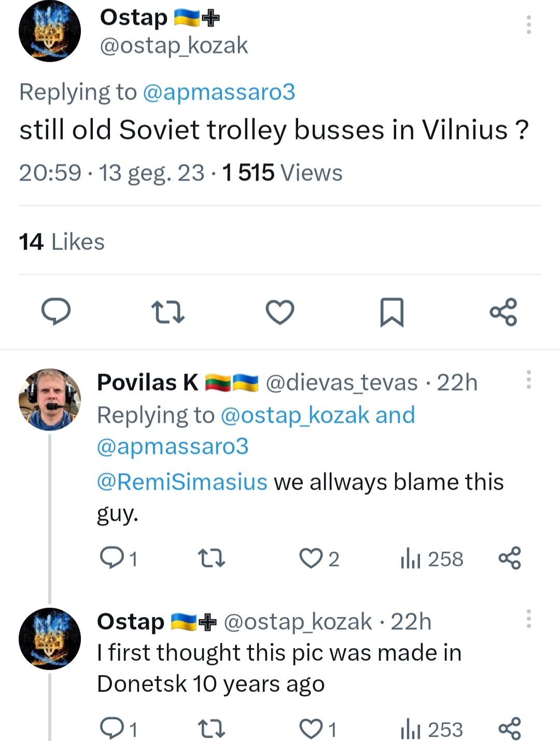Screen dimensions: 560x741
Task: Like Povilas K's reply
Action: (x=311, y=558)
